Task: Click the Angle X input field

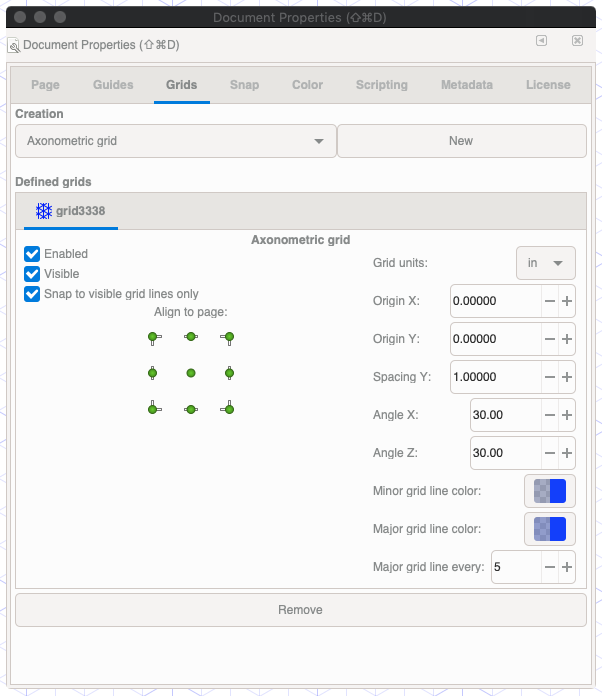Action: [504, 415]
